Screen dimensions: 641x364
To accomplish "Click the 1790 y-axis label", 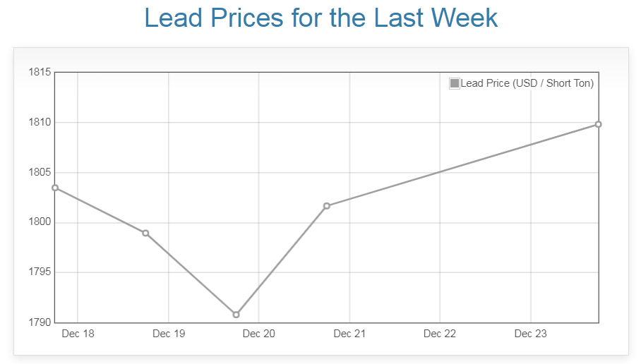I will 39,322.
